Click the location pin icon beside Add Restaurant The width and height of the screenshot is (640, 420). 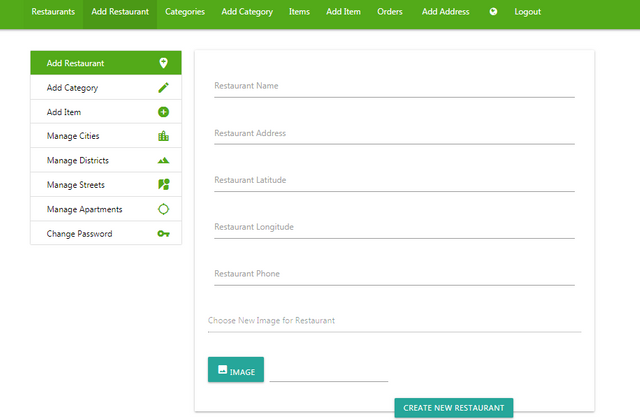(x=163, y=63)
